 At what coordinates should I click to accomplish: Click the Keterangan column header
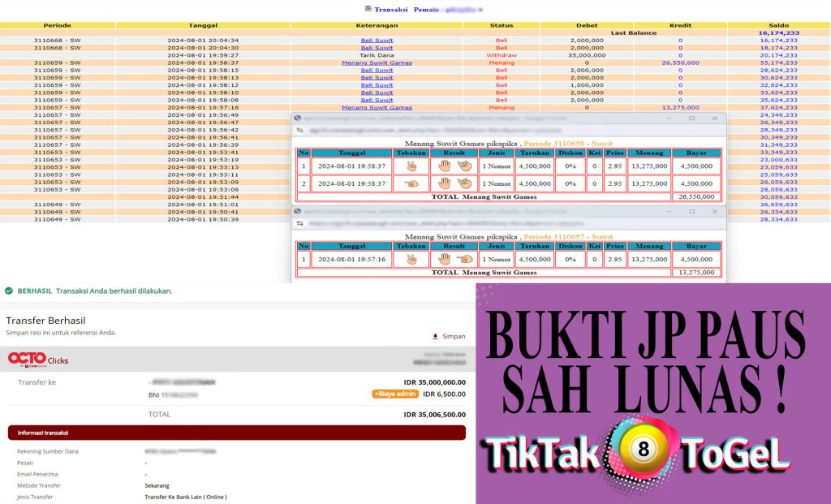pyautogui.click(x=377, y=25)
